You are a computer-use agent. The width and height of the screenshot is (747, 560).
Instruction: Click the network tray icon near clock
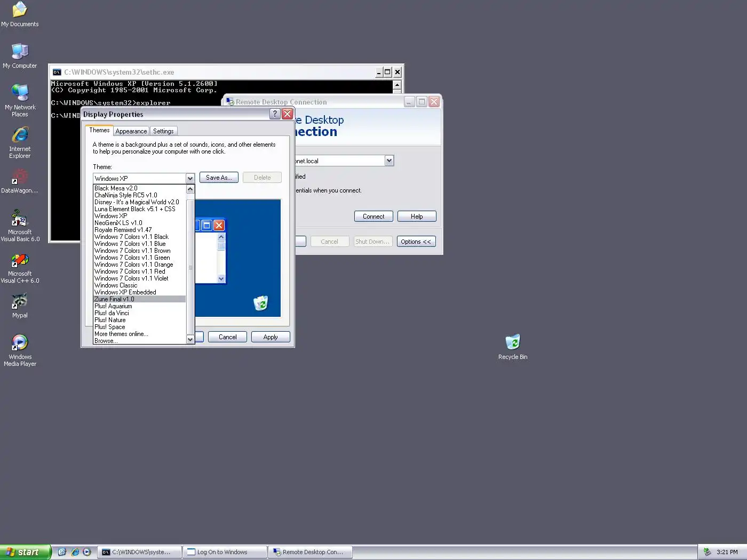[707, 552]
